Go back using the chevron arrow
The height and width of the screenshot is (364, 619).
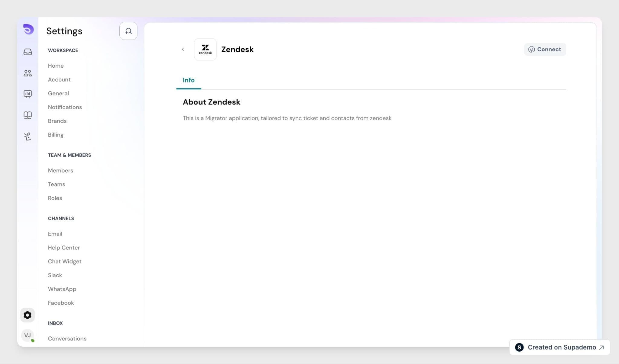coord(183,49)
